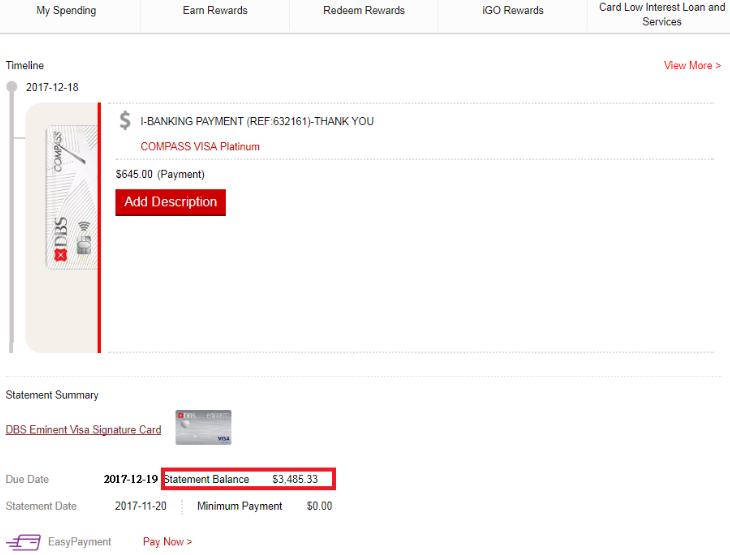Screen dimensions: 730x555
Task: Switch to the Earn Rewards tab
Action: click(215, 11)
